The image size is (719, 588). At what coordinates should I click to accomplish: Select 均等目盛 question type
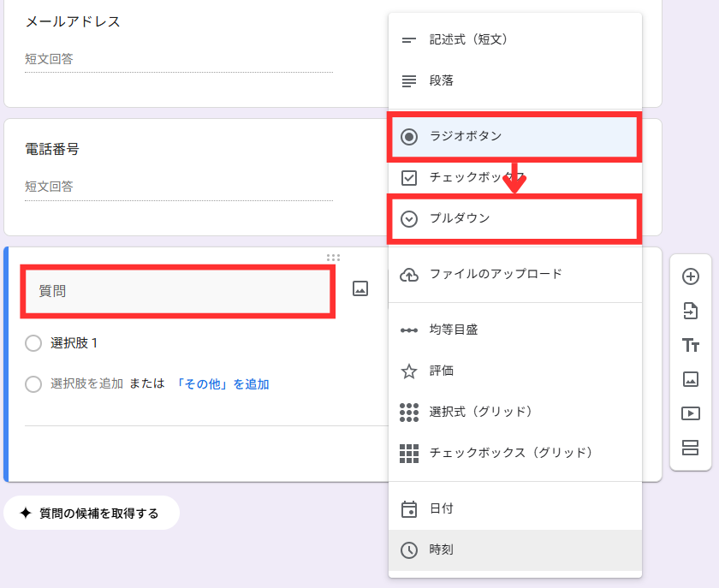(515, 330)
